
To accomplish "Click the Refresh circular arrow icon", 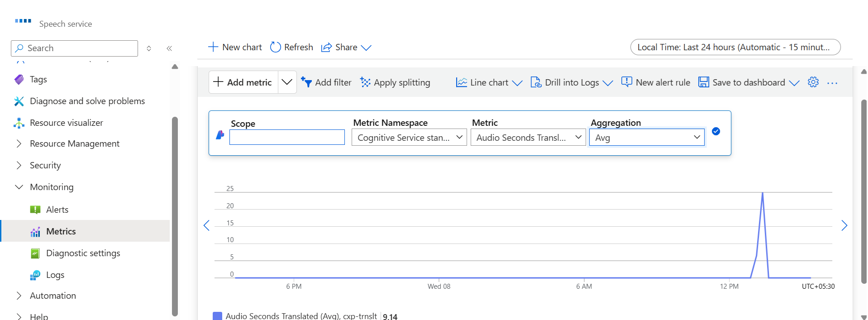I will pos(275,47).
